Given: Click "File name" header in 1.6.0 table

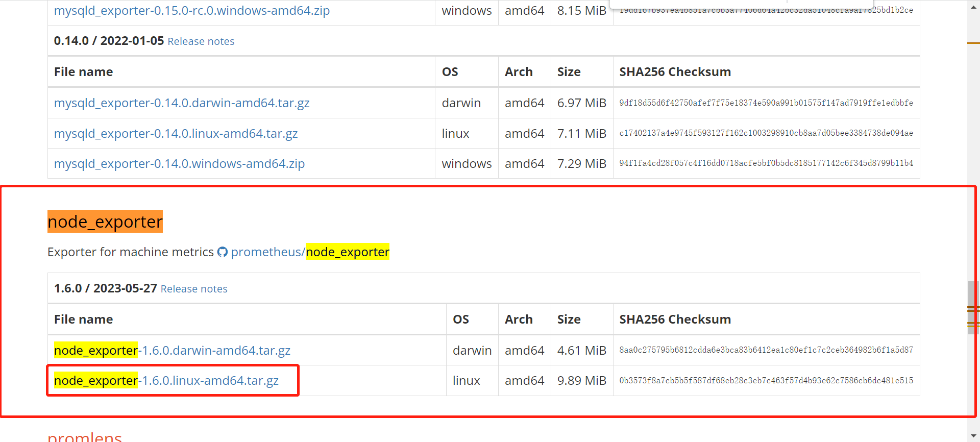Looking at the screenshot, I should tap(84, 320).
